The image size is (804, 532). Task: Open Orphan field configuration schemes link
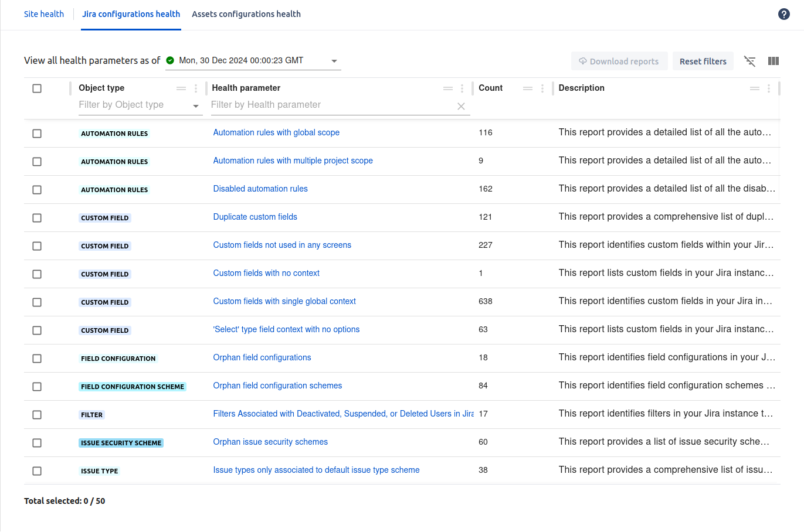277,386
